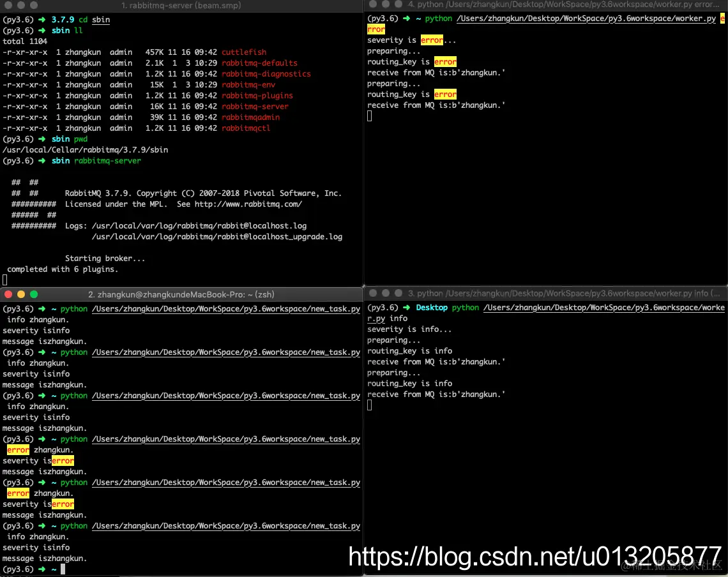Click the cyan Desktop directory in prompt
728x577 pixels.
click(x=432, y=307)
